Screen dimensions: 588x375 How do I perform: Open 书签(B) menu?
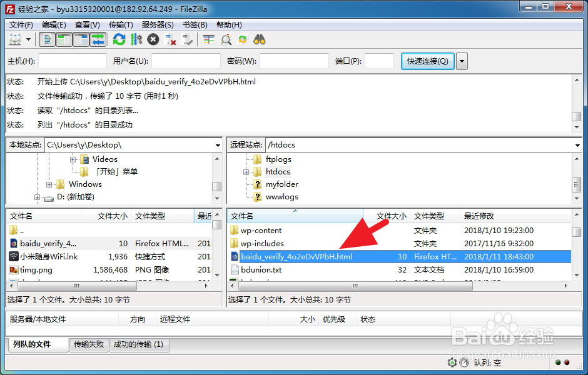(195, 25)
